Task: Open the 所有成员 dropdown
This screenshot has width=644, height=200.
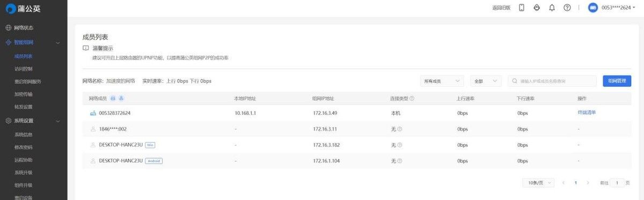Action: point(442,81)
